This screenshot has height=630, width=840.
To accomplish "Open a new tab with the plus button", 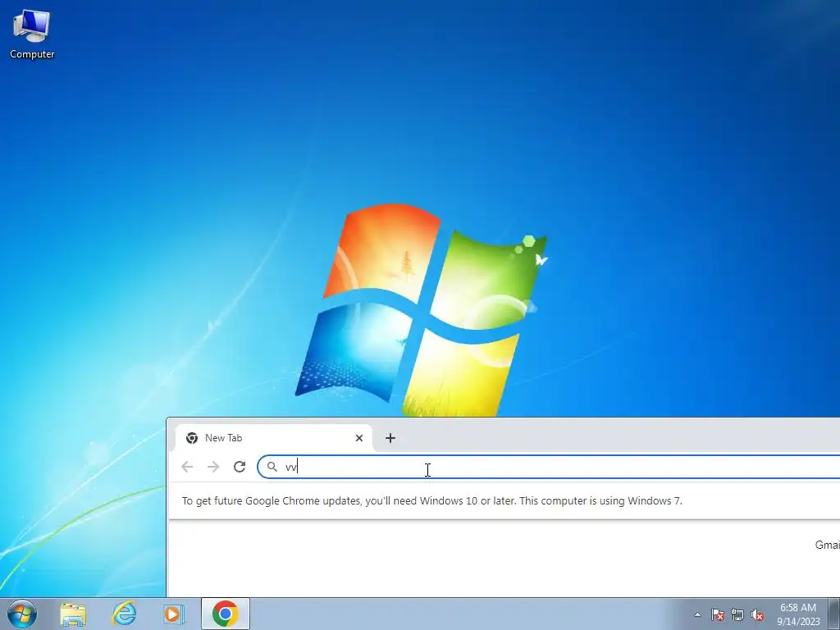I will 390,438.
